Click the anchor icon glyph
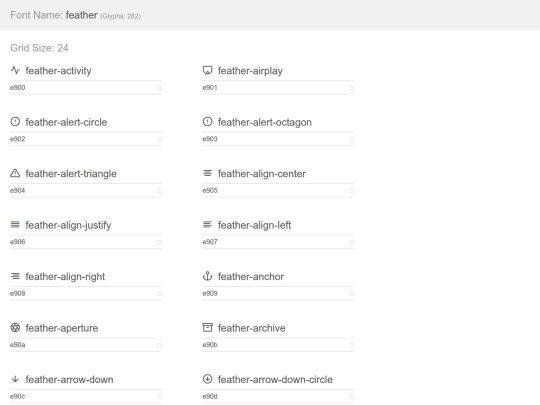 pyautogui.click(x=207, y=276)
